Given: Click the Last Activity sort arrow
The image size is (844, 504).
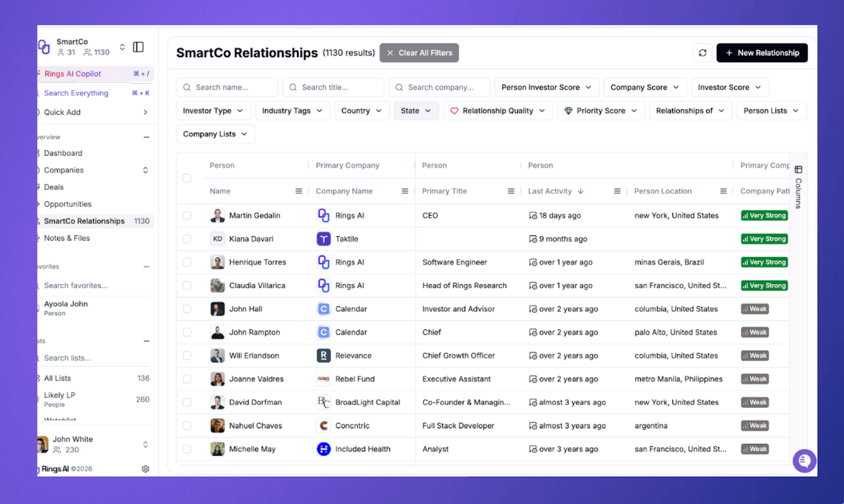Looking at the screenshot, I should (580, 191).
